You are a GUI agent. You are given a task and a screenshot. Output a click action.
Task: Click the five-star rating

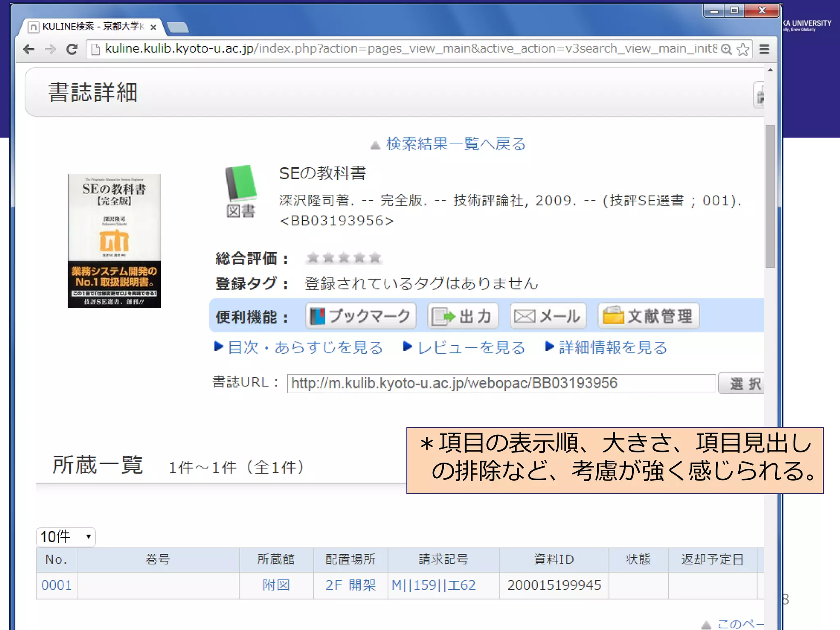[344, 258]
